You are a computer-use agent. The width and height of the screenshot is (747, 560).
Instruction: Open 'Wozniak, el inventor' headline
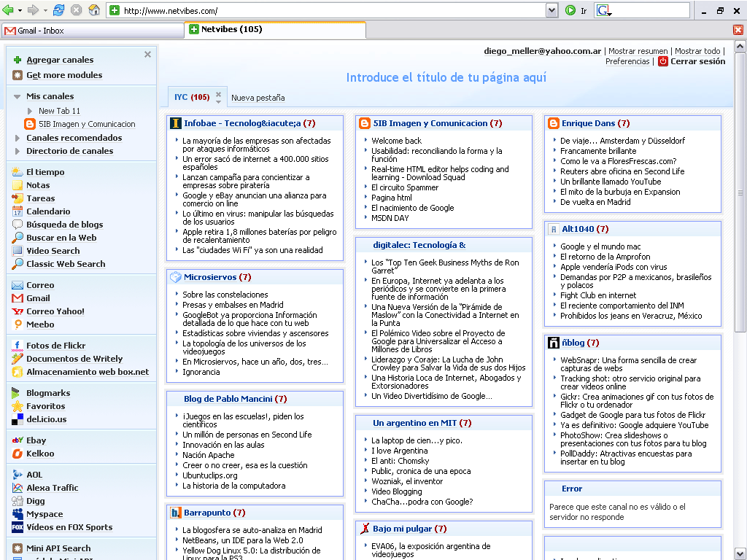[407, 481]
